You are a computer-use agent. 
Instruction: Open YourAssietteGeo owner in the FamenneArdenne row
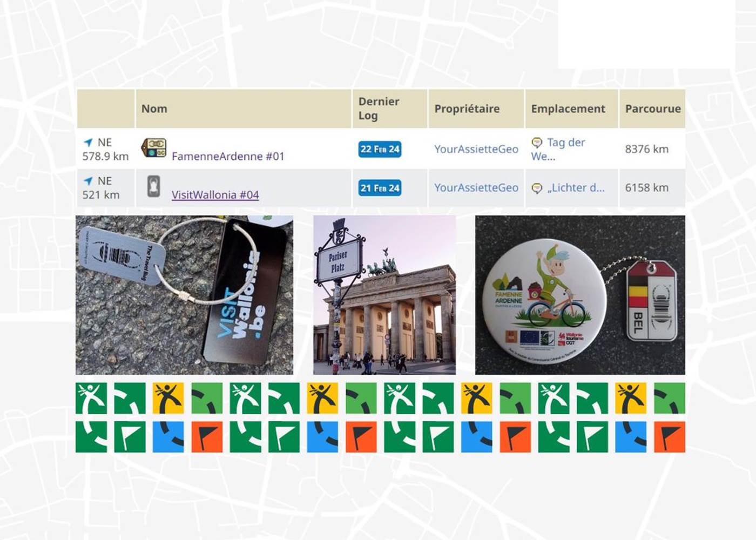coord(476,149)
